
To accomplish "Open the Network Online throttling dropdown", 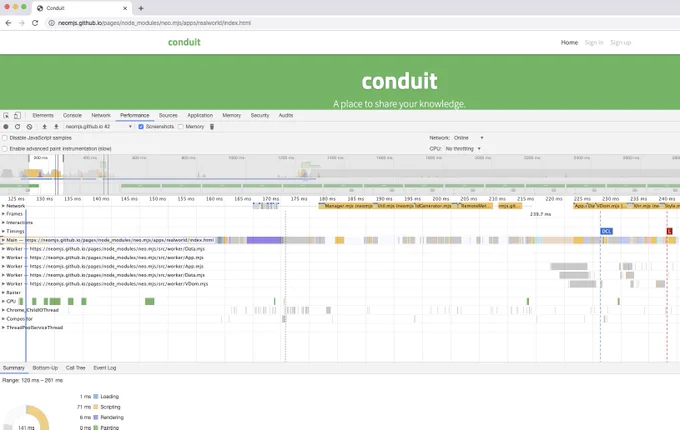I will (x=468, y=138).
